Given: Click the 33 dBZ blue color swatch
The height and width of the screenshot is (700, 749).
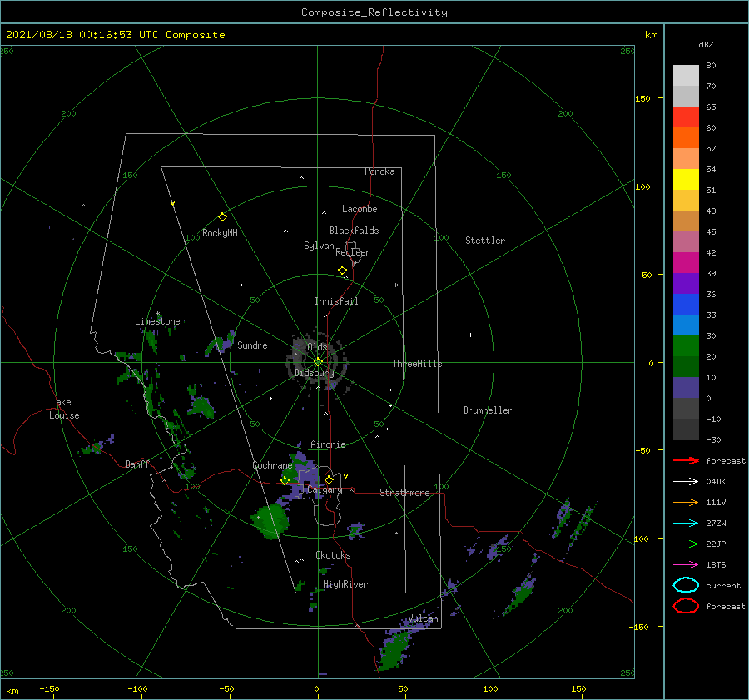Looking at the screenshot, I should tap(686, 304).
